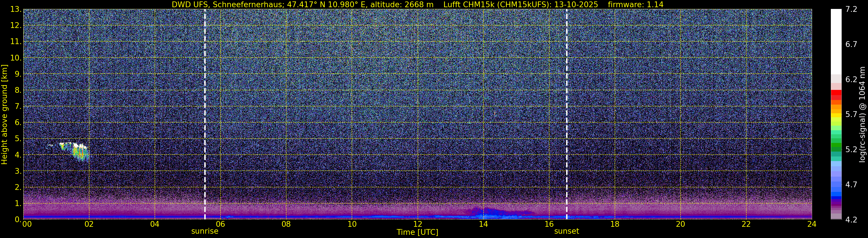Click the colorbar tick value '6.2'
The image size is (868, 238).
(851, 80)
